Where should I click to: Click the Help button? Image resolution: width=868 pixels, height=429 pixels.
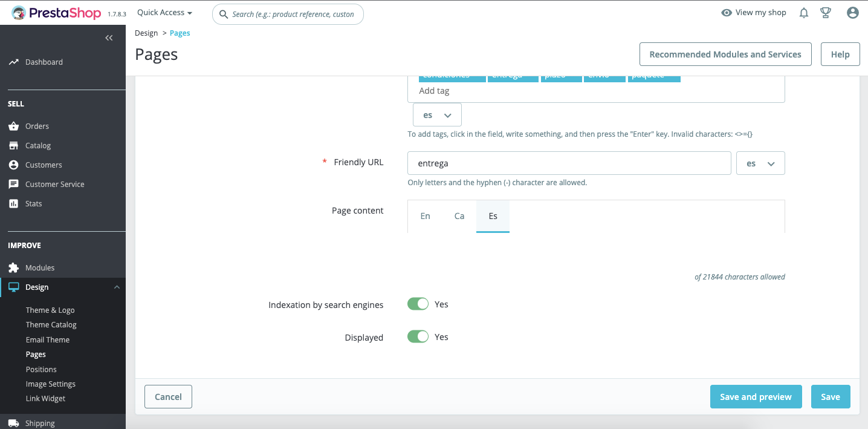tap(840, 54)
